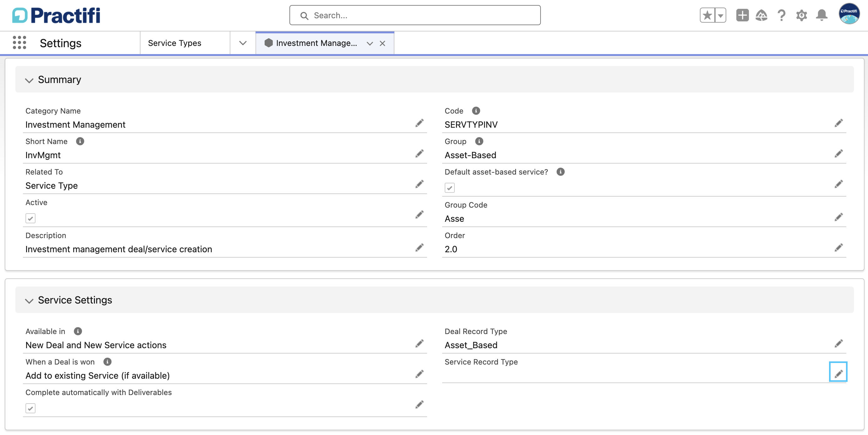Screen dimensions: 868x435
Task: Show Available in info tooltip icon
Action: click(x=78, y=332)
